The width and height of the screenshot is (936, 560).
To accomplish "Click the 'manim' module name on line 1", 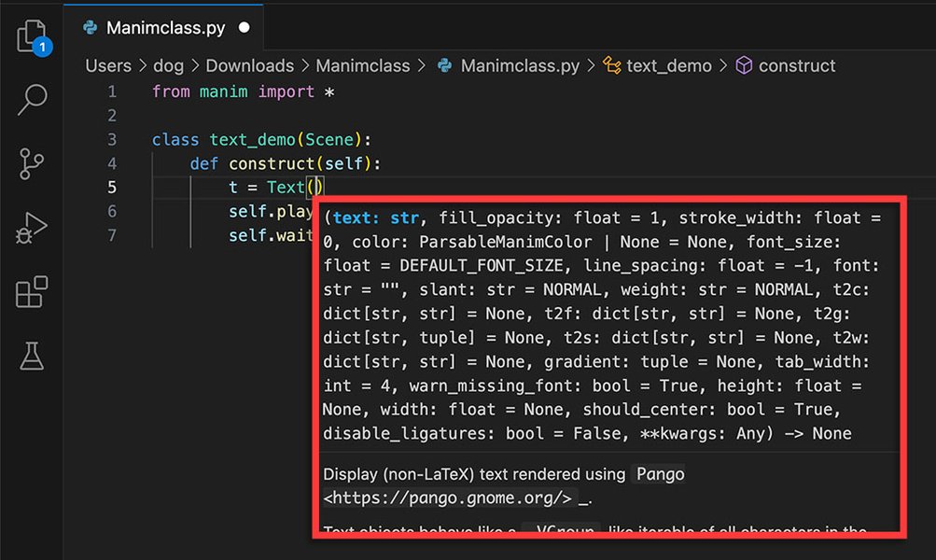I will (x=223, y=92).
